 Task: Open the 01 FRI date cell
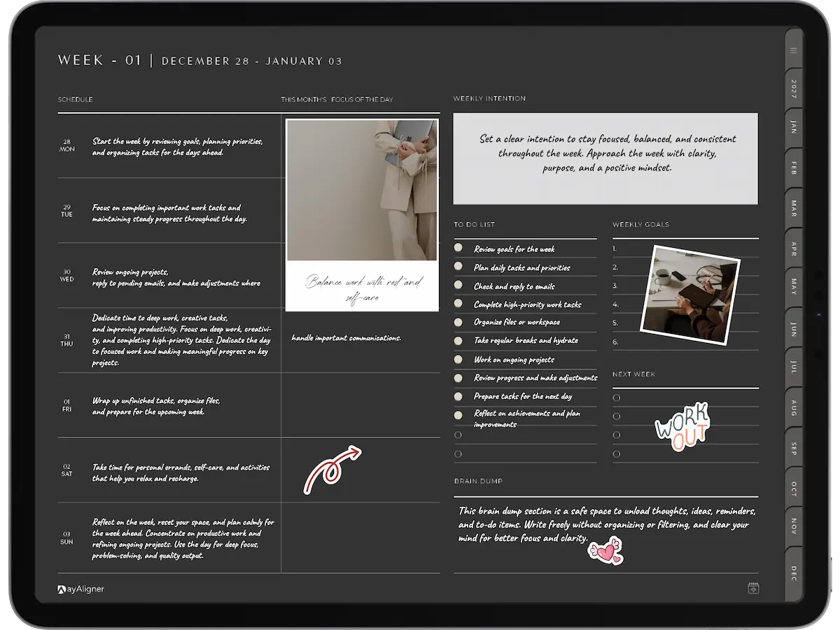coord(67,405)
